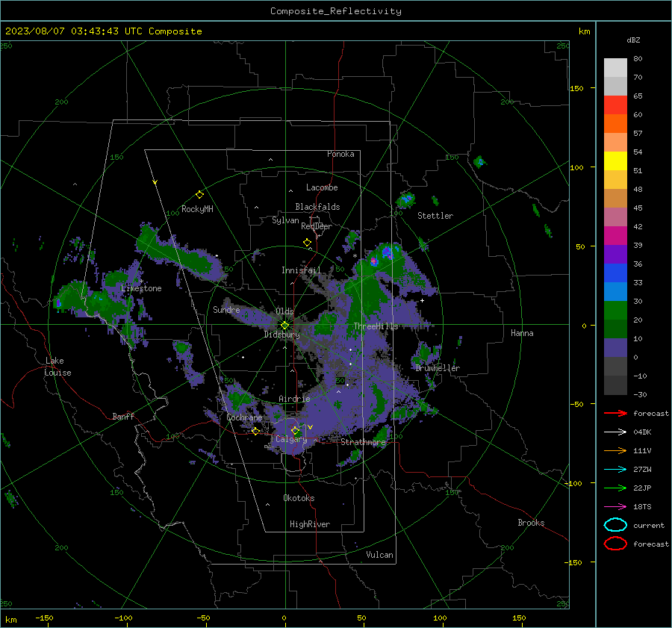Click the Vulcan town label
Screen dimensions: 672x628
coord(380,555)
